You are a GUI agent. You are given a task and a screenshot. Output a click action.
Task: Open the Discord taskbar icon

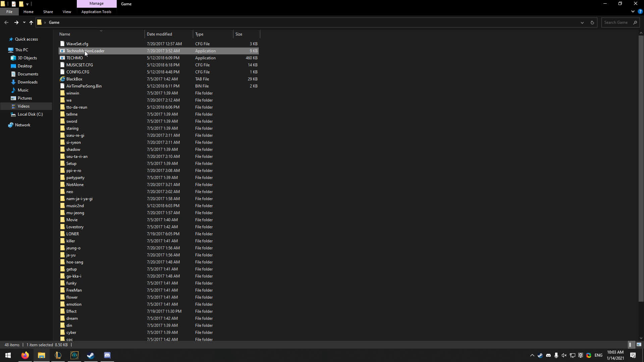click(x=107, y=355)
